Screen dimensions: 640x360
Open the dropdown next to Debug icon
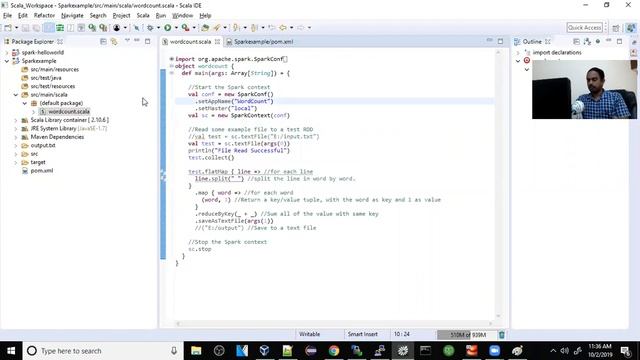point(158,28)
